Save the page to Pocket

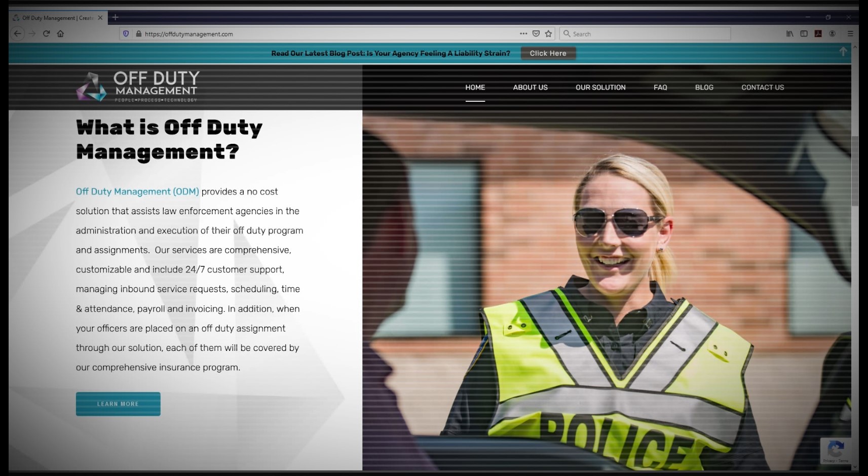coord(536,34)
